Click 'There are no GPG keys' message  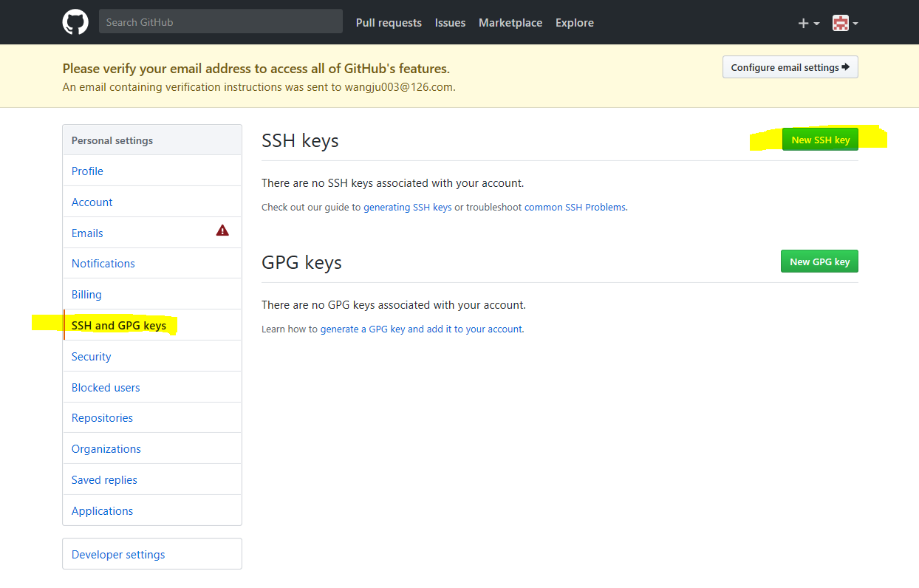394,305
